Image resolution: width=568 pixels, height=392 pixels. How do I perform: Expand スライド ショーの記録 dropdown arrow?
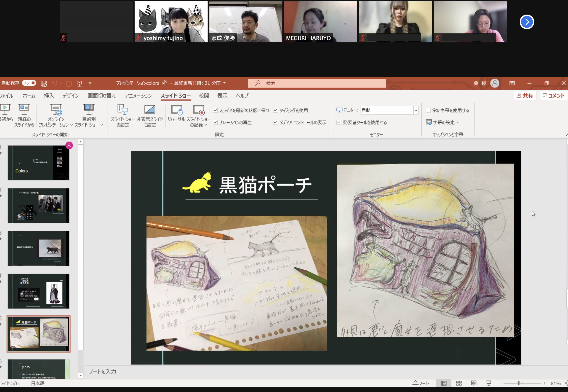[x=206, y=125]
